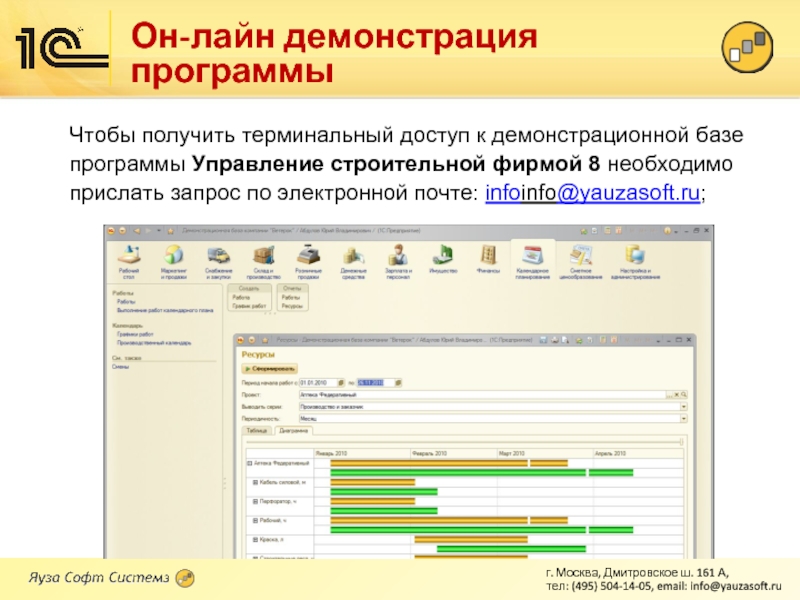
Task: Click the round squares logo in slide header
Action: pos(747,47)
